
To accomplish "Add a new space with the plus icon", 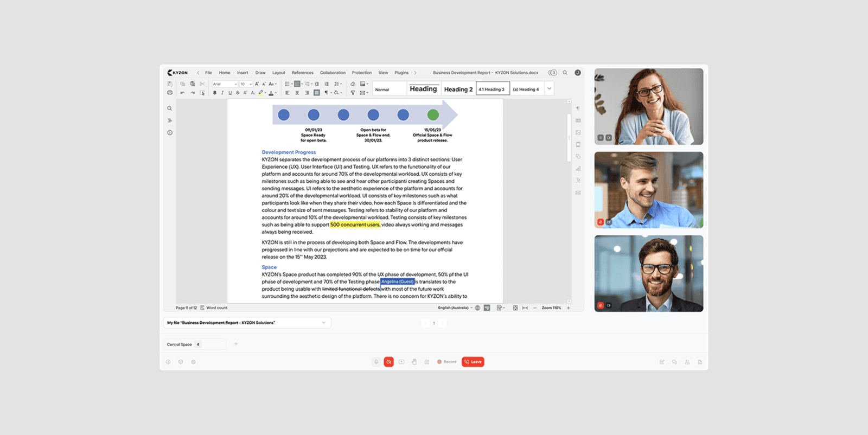I will tap(236, 344).
